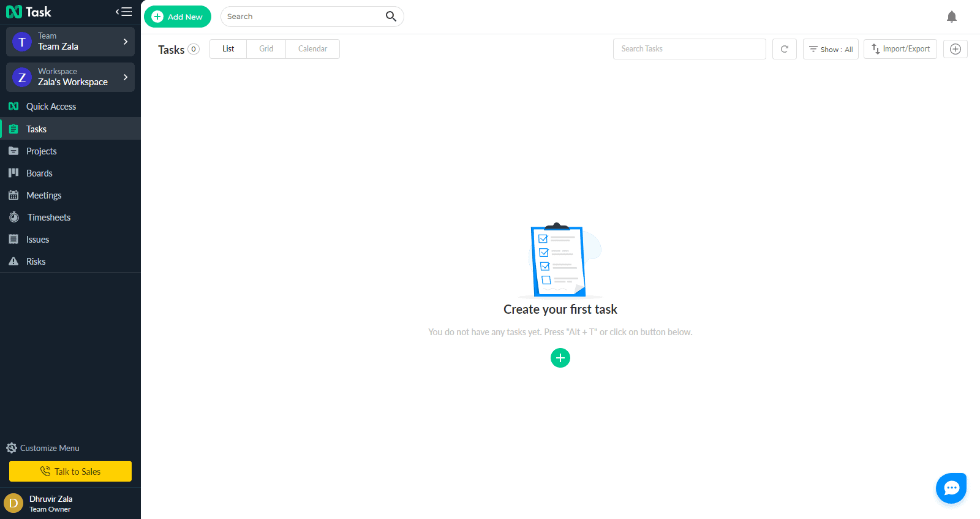This screenshot has height=519, width=980.
Task: Open notifications bell
Action: tap(952, 17)
